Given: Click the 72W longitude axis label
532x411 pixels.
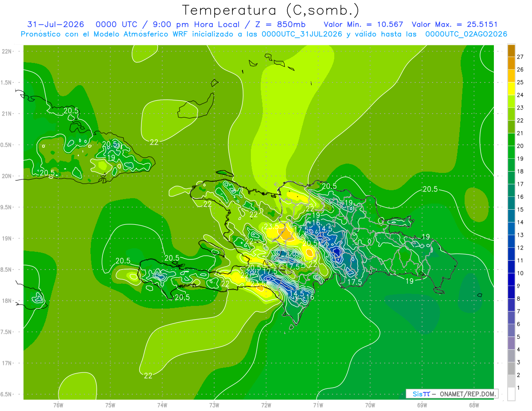Looking at the screenshot, I should point(266,406).
